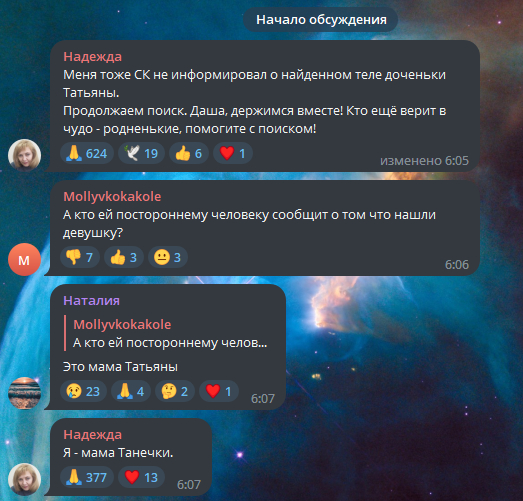Open the orange M avatar of Mollyvkokakole

click(24, 260)
